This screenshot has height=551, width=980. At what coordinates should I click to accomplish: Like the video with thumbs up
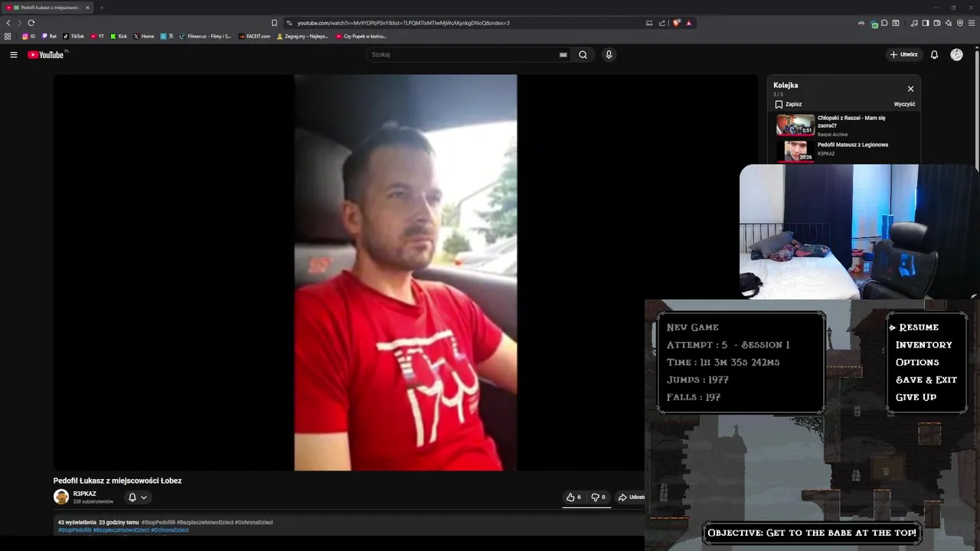(573, 497)
